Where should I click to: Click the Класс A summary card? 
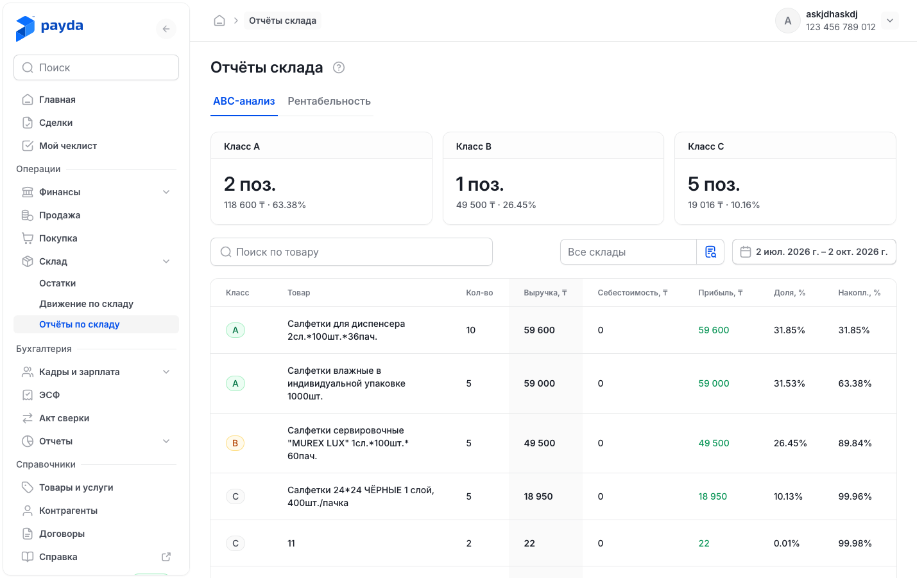[321, 178]
